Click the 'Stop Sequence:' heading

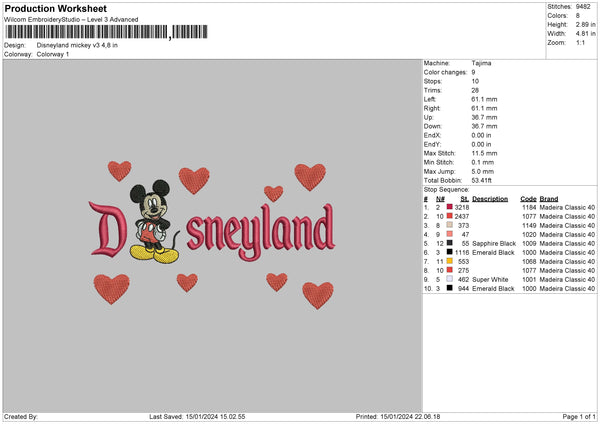coord(446,190)
